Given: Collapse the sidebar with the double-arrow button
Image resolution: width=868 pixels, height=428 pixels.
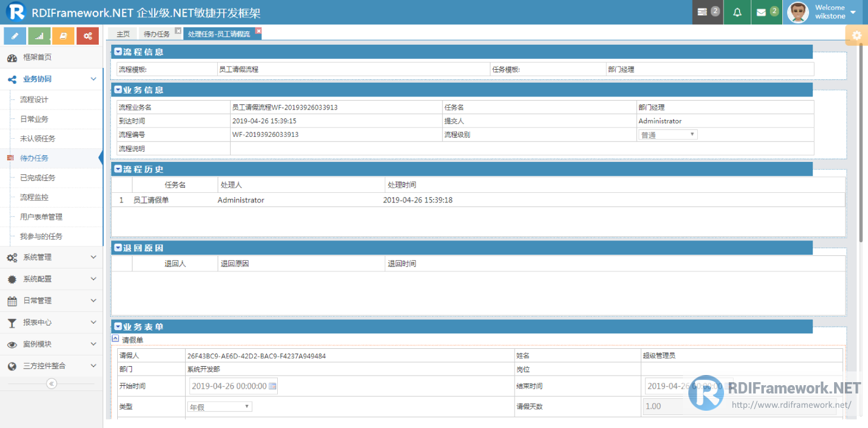Looking at the screenshot, I should click(52, 383).
